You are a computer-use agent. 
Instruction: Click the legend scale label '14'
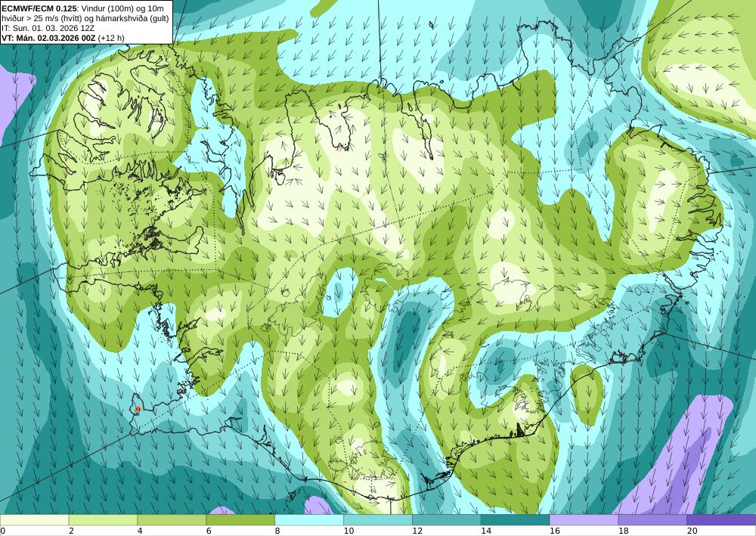click(x=486, y=531)
